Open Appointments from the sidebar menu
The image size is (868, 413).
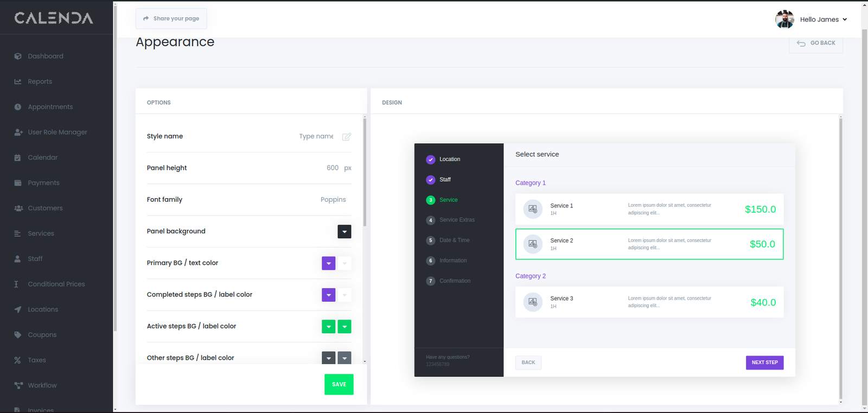(50, 107)
